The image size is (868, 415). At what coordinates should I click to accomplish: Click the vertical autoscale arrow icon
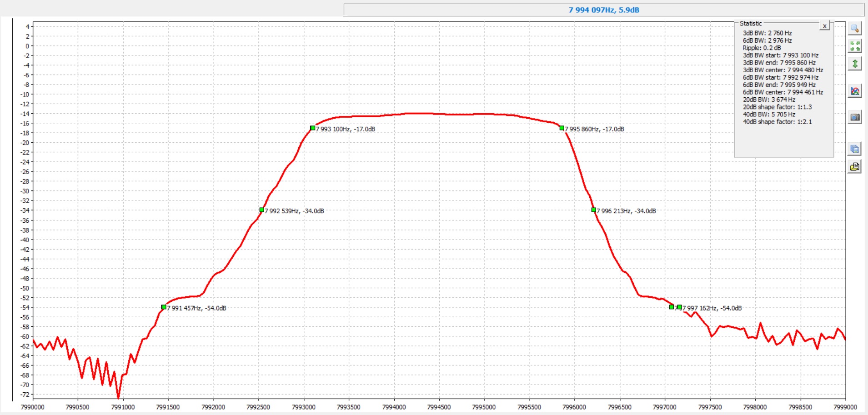[x=855, y=64]
